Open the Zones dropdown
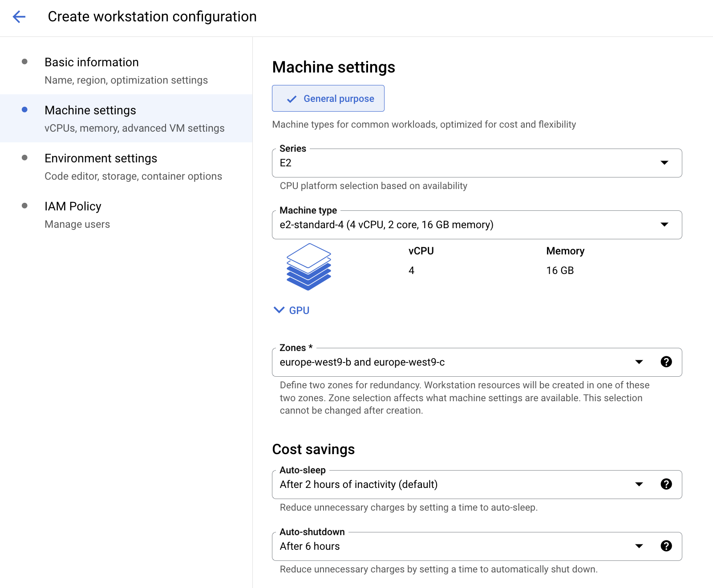Viewport: 713px width, 588px height. pyautogui.click(x=454, y=362)
